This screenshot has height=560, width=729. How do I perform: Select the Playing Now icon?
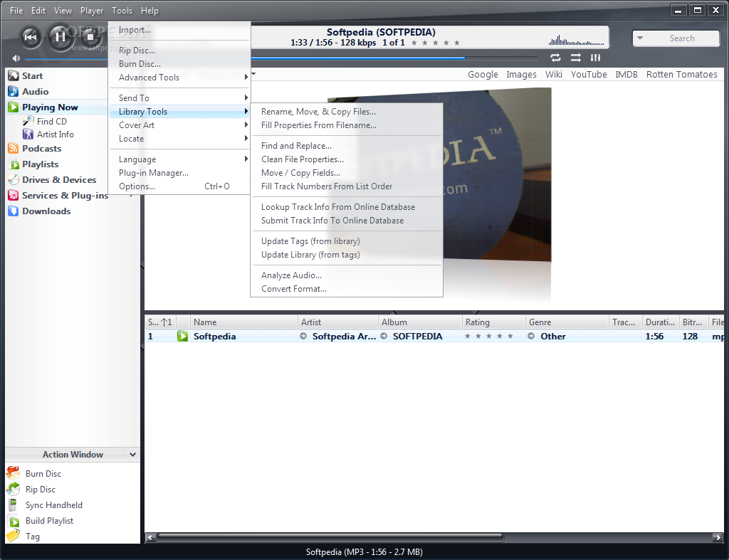click(14, 107)
